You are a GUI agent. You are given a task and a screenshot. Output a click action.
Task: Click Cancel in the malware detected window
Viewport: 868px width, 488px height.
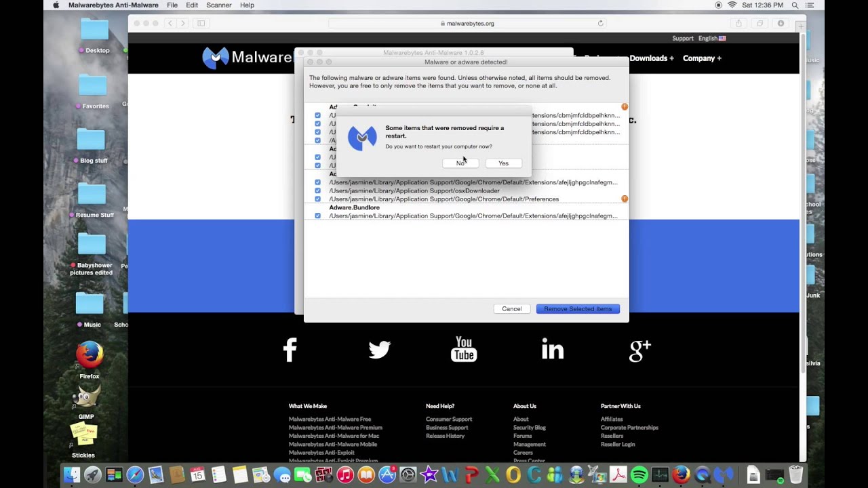point(512,309)
